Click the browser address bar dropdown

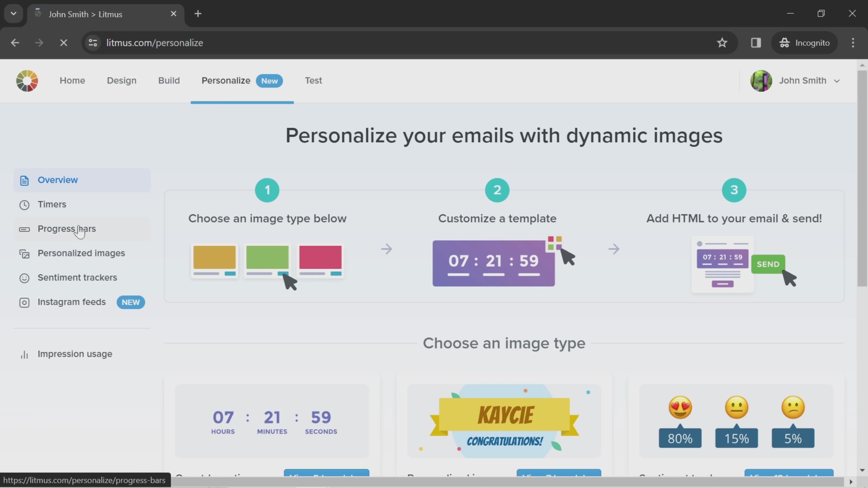click(x=13, y=13)
